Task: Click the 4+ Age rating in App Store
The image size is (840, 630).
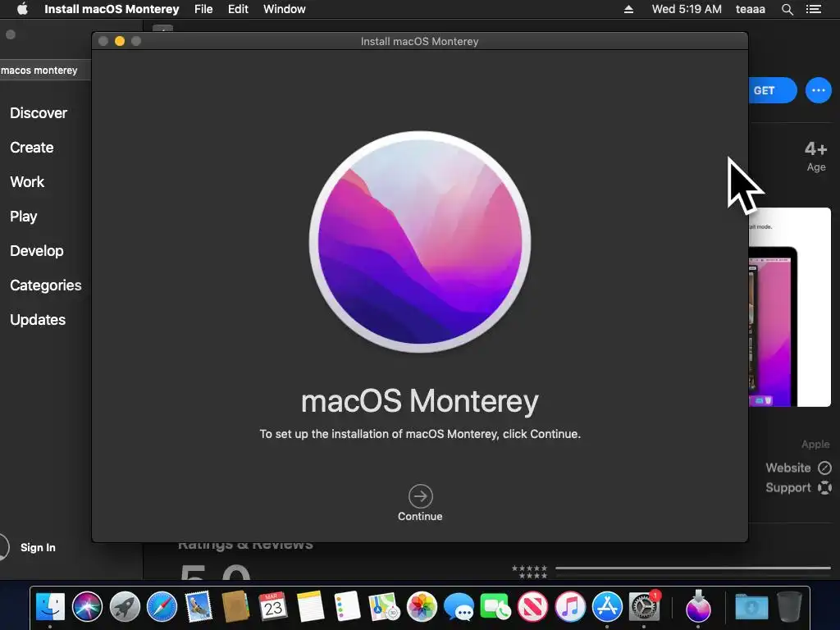Action: [x=816, y=156]
